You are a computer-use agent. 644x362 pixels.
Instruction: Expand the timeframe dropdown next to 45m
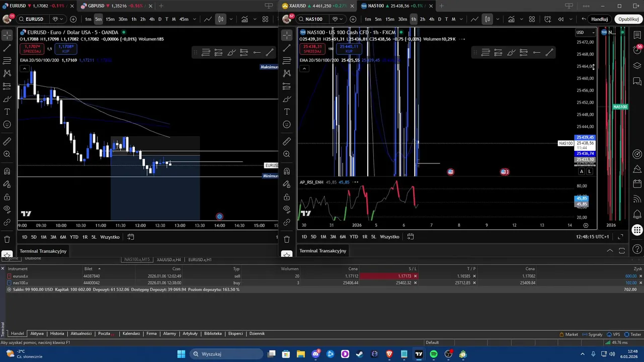click(x=195, y=19)
